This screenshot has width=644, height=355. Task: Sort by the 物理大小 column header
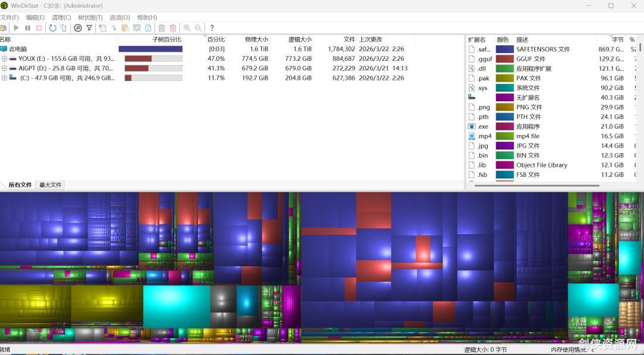(256, 39)
